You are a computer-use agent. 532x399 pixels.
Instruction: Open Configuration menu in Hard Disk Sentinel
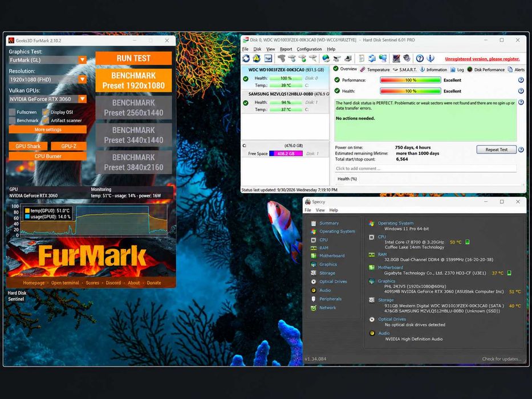pyautogui.click(x=309, y=49)
